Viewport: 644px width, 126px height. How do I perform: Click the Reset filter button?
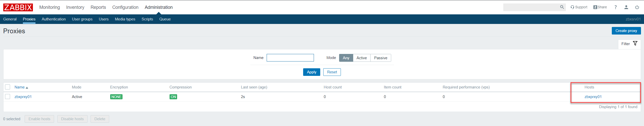[332, 72]
